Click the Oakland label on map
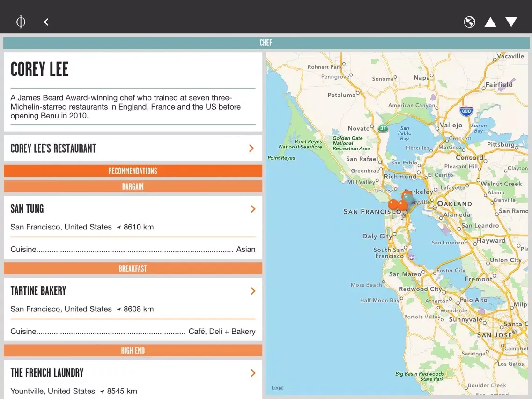This screenshot has width=532, height=399. pos(454,204)
